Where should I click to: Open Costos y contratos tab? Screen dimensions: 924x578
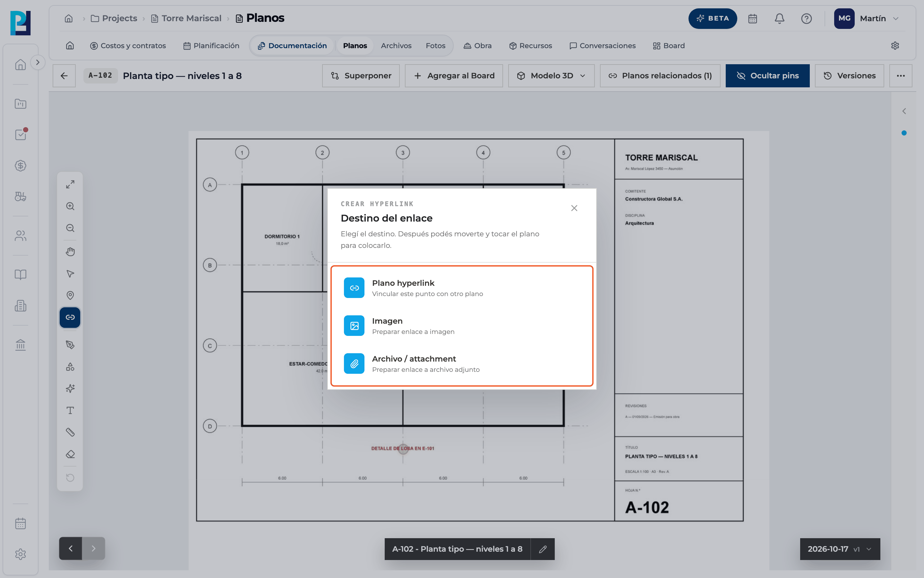[x=128, y=46]
